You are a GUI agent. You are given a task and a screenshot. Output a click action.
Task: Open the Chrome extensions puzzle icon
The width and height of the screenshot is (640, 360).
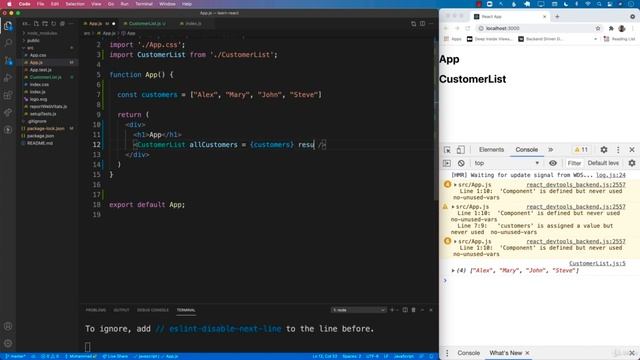coord(611,28)
